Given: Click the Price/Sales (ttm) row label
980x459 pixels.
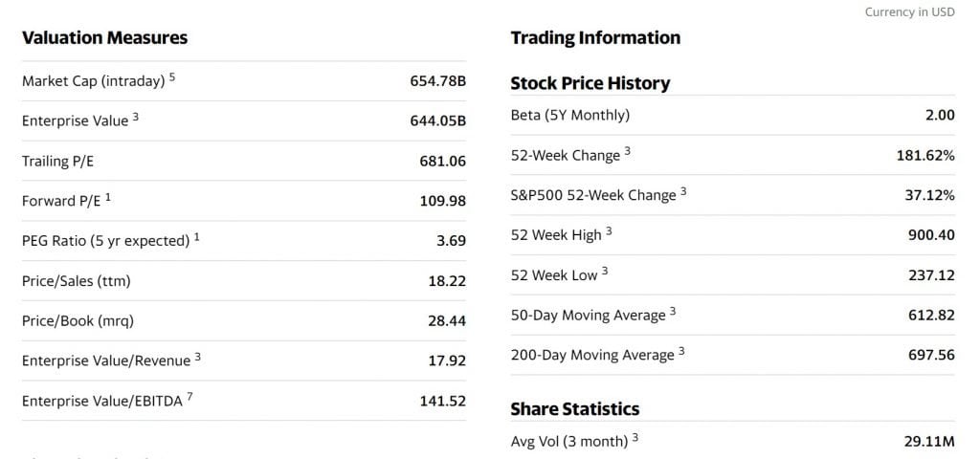Looking at the screenshot, I should point(77,281).
